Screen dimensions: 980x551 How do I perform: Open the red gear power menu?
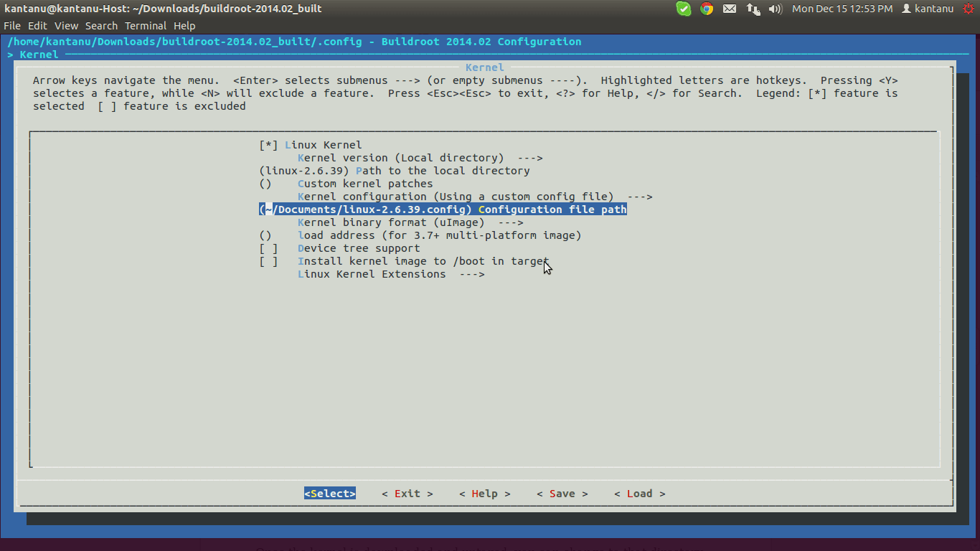(969, 9)
